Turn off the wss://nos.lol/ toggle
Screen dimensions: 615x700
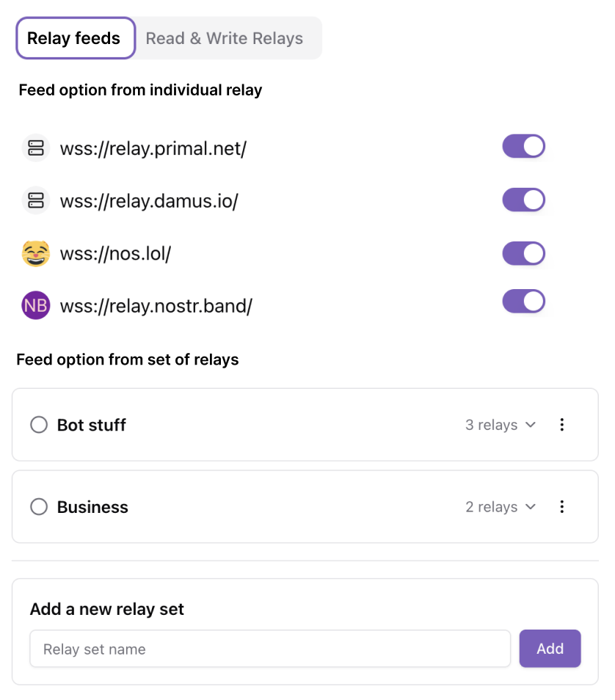coord(523,254)
